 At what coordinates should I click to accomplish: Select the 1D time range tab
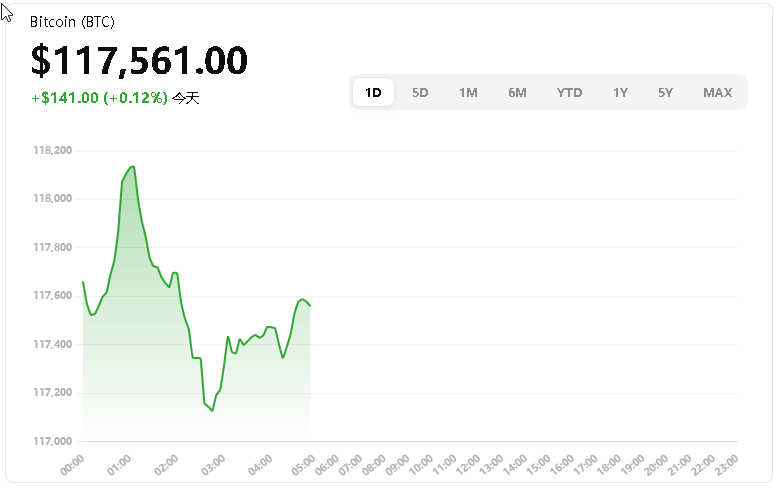373,93
